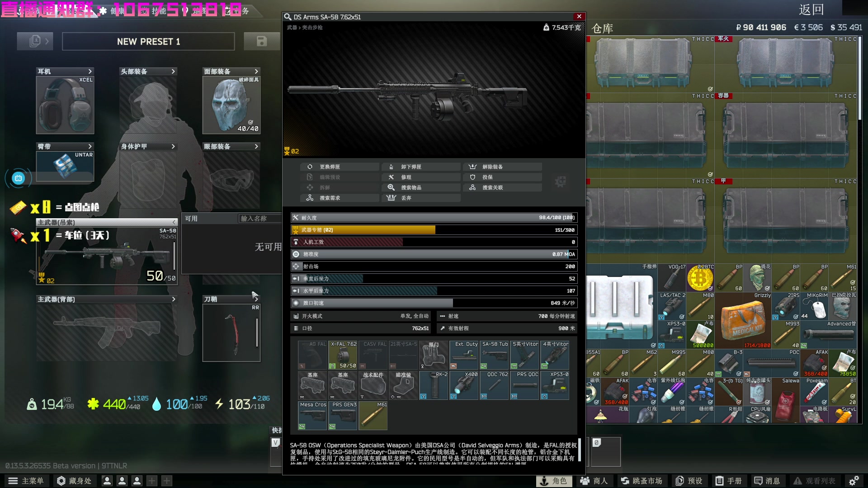Click the weapon description scrollbar
This screenshot has width=868, height=488.
(580, 450)
